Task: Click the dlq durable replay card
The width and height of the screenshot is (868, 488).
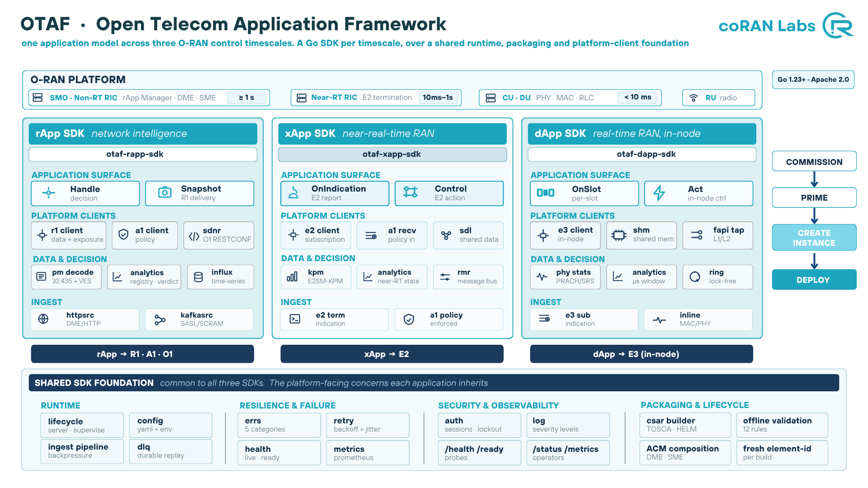Action: pyautogui.click(x=170, y=451)
